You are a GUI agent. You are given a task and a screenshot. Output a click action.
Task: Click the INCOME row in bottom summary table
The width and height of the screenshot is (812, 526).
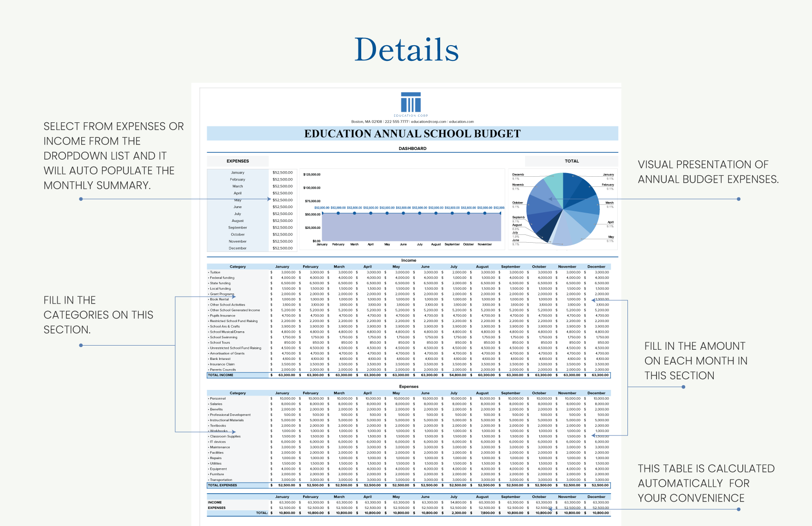[x=409, y=502]
